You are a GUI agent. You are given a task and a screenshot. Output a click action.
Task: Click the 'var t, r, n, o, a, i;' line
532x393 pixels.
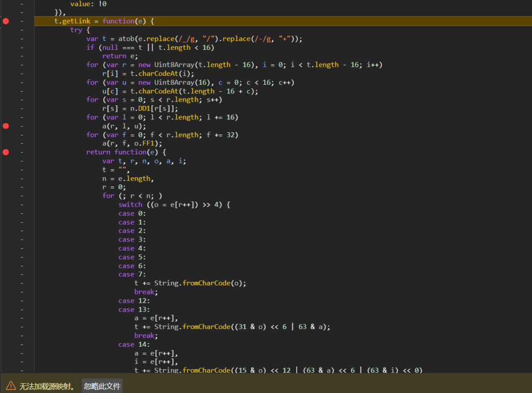point(144,161)
